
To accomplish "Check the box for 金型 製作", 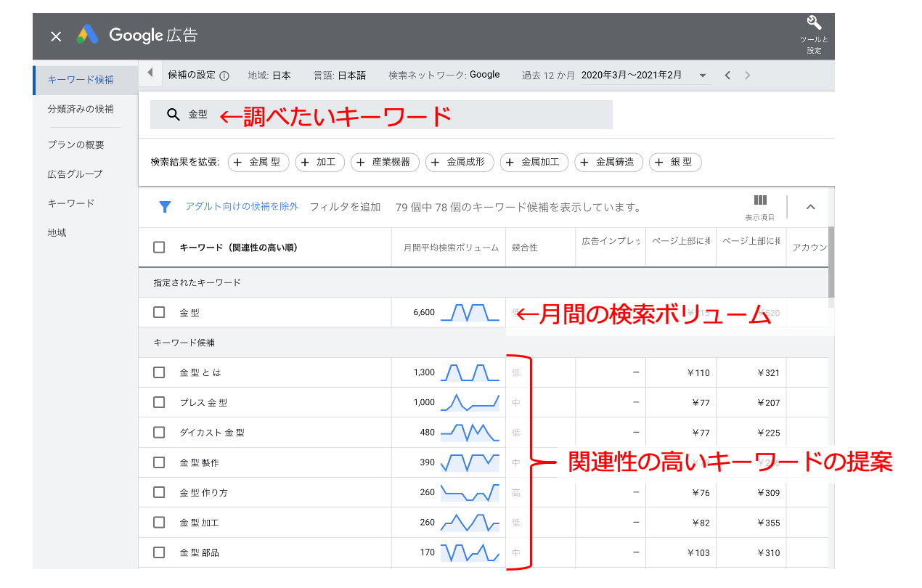I will point(159,462).
